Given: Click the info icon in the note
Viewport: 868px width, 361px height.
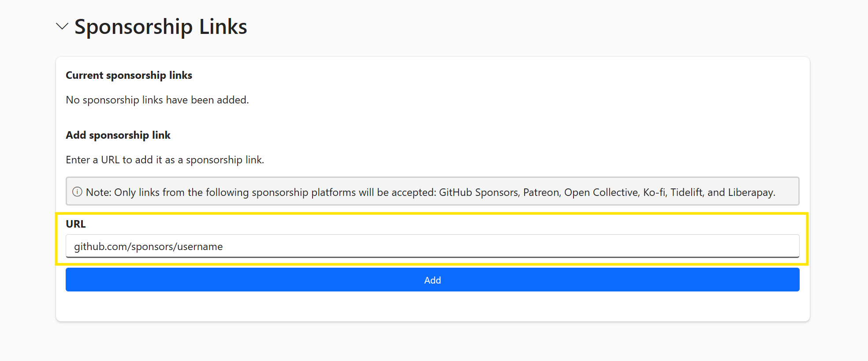Looking at the screenshot, I should pos(77,192).
